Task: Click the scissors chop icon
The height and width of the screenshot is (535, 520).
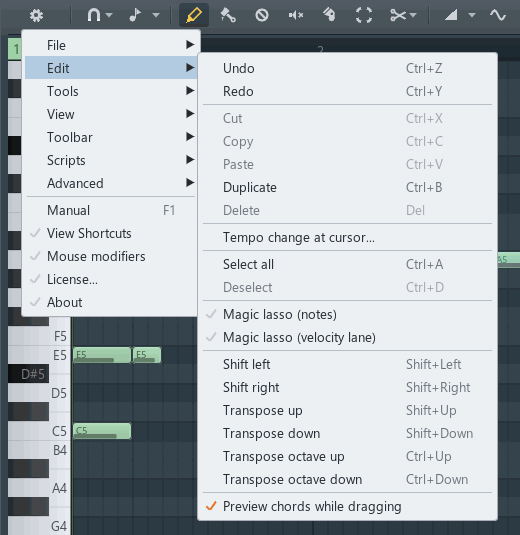Action: tap(398, 15)
